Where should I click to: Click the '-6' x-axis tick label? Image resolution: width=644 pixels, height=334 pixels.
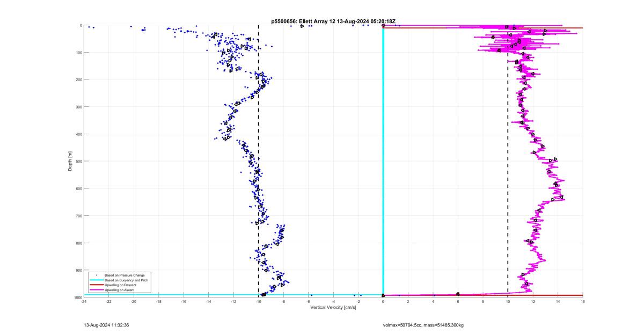click(309, 301)
